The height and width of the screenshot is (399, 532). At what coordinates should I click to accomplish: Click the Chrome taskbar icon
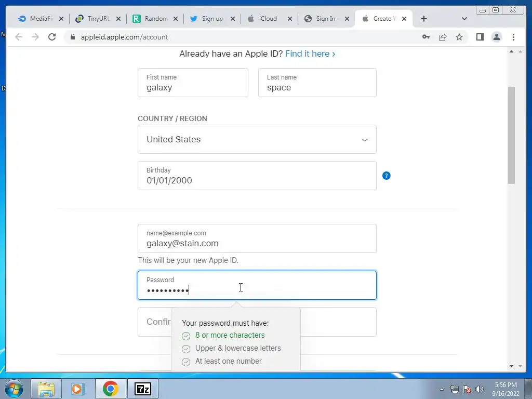110,389
